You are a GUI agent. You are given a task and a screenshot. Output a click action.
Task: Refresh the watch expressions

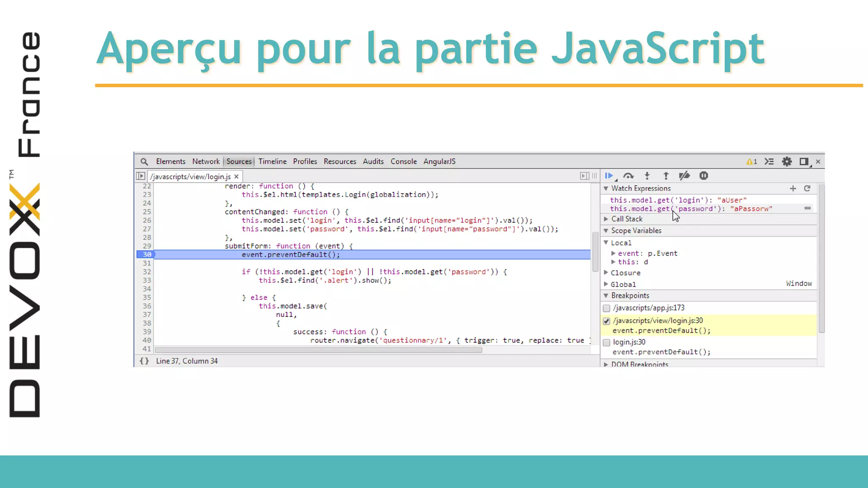807,189
